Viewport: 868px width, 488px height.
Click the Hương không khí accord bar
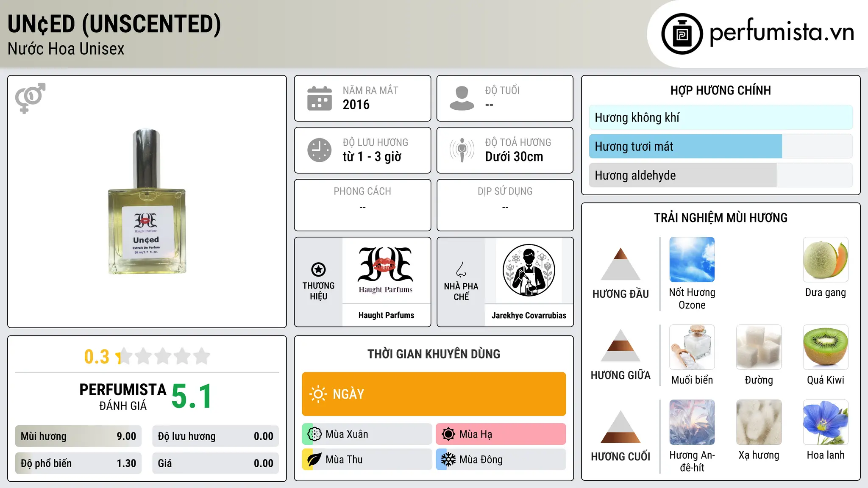pos(721,117)
